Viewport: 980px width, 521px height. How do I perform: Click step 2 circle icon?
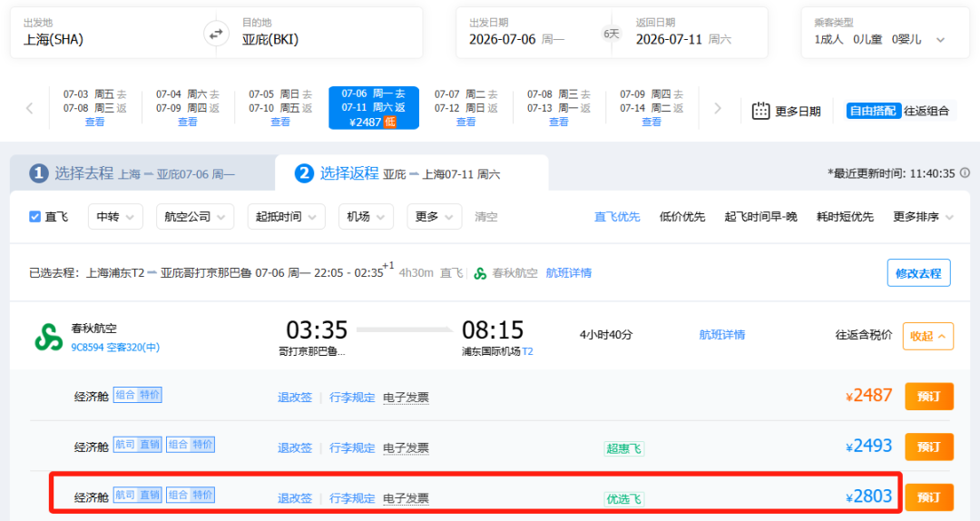[304, 173]
